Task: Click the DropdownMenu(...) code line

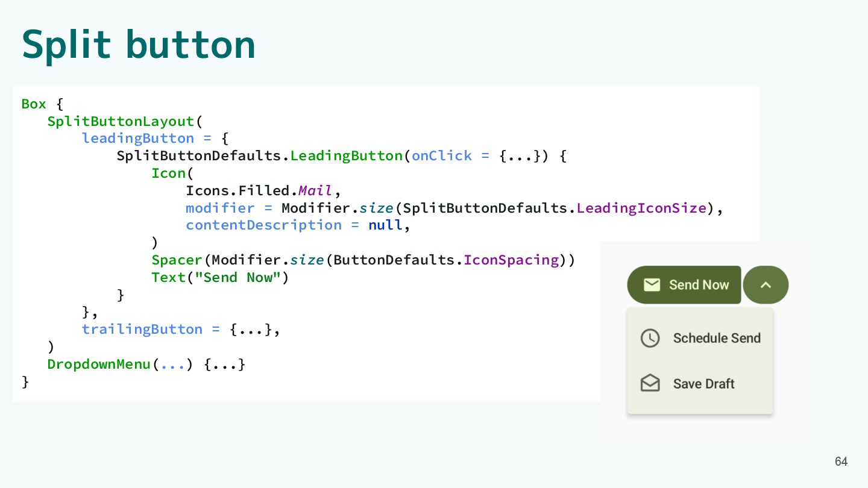Action: point(146,364)
